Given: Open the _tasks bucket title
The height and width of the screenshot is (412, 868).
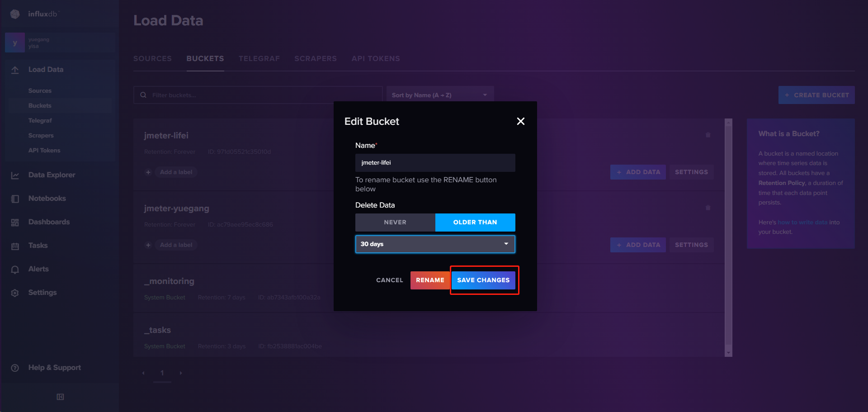Looking at the screenshot, I should [157, 330].
